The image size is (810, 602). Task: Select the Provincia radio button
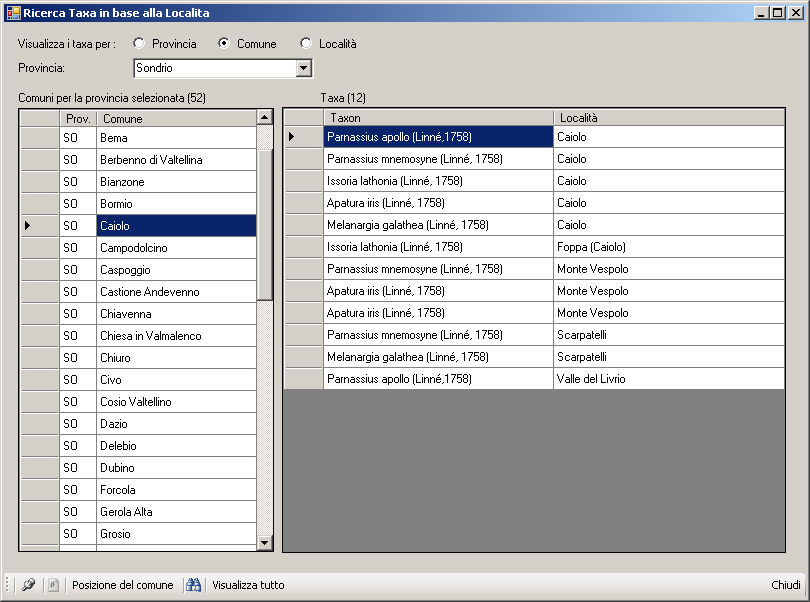(x=138, y=43)
